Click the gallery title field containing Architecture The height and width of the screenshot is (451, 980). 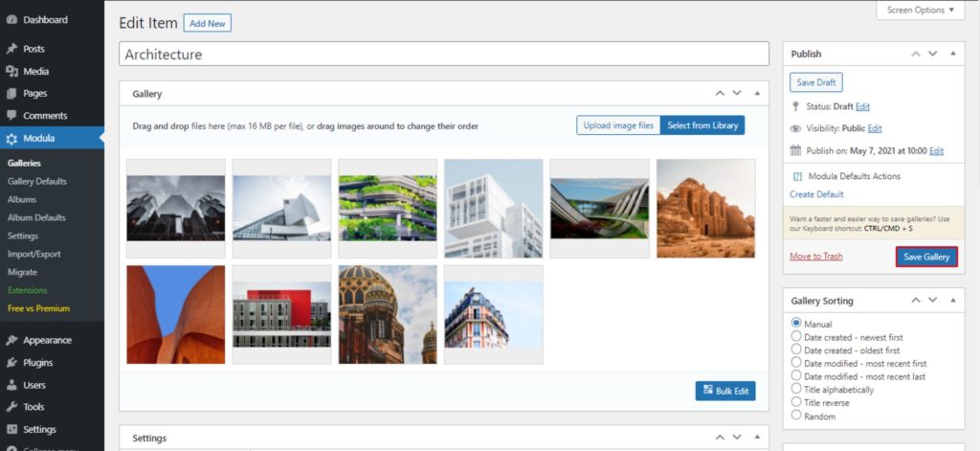[444, 55]
